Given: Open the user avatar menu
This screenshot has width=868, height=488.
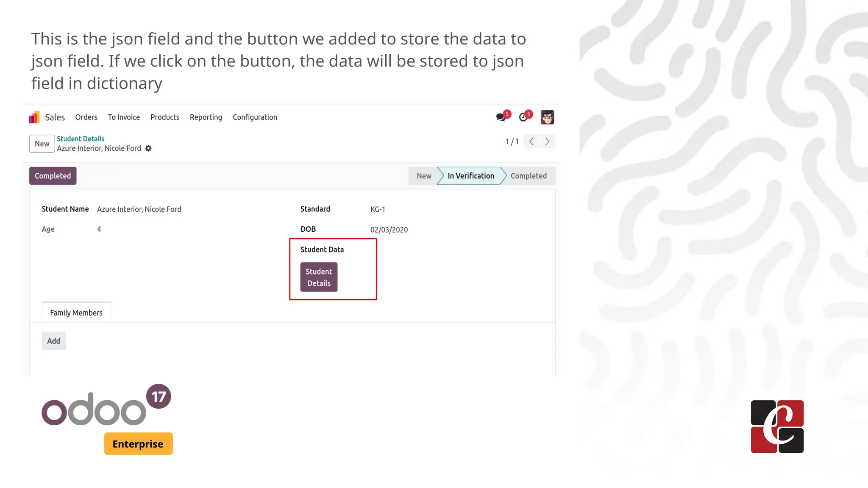Looking at the screenshot, I should (547, 117).
